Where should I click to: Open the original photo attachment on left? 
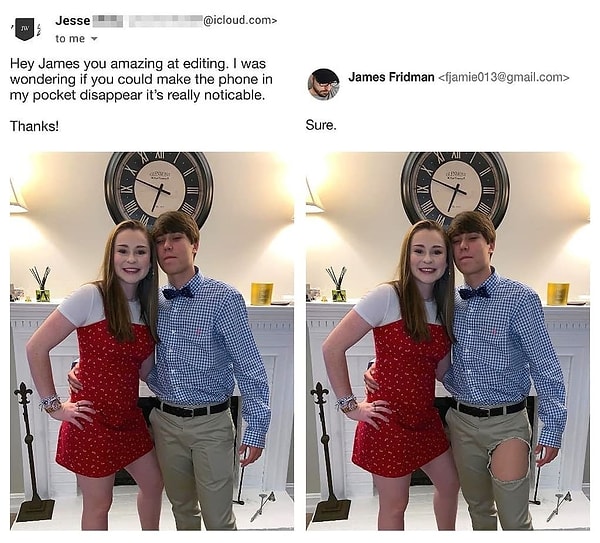tap(151, 340)
